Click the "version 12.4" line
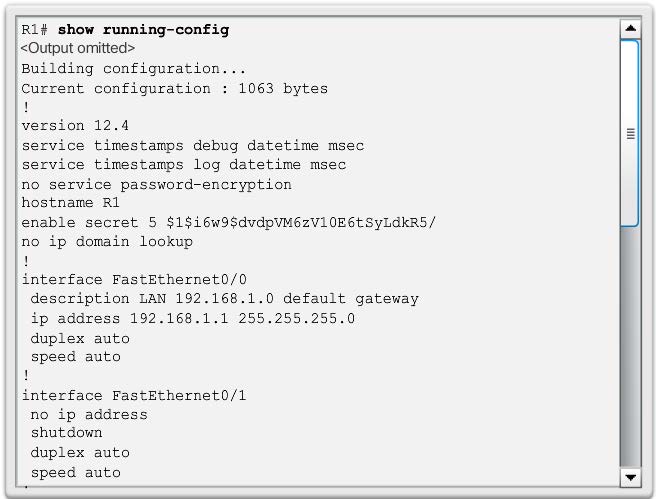 (75, 126)
